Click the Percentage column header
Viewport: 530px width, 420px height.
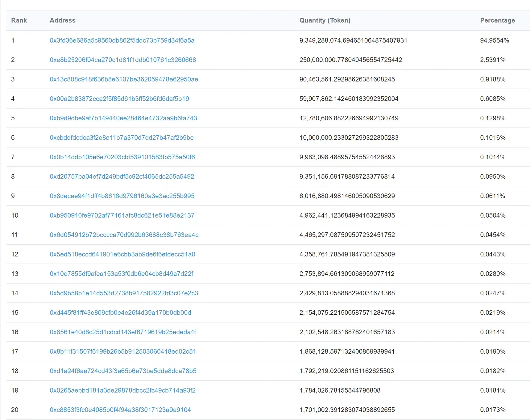(497, 20)
